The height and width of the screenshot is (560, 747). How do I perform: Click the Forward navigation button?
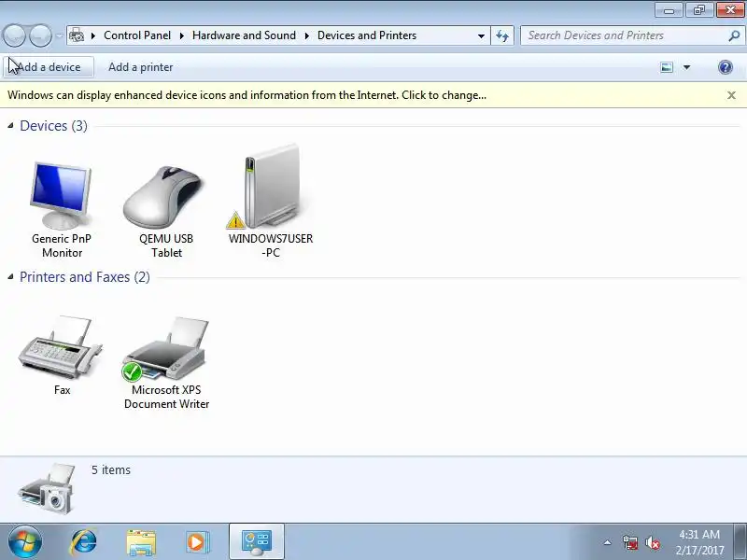[x=41, y=35]
